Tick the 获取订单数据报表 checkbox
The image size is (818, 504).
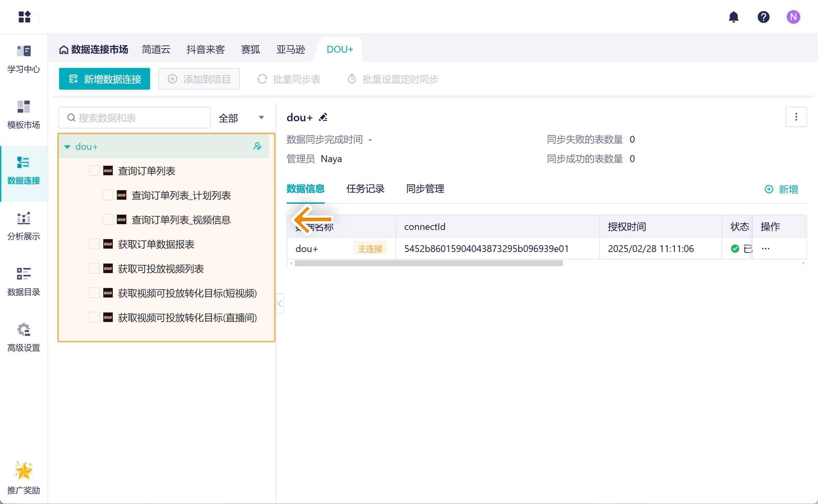94,244
